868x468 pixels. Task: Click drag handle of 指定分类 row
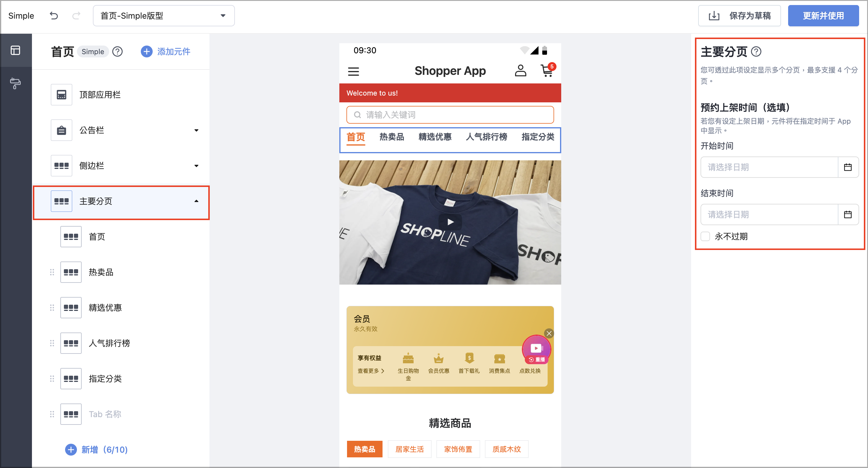[x=52, y=379]
